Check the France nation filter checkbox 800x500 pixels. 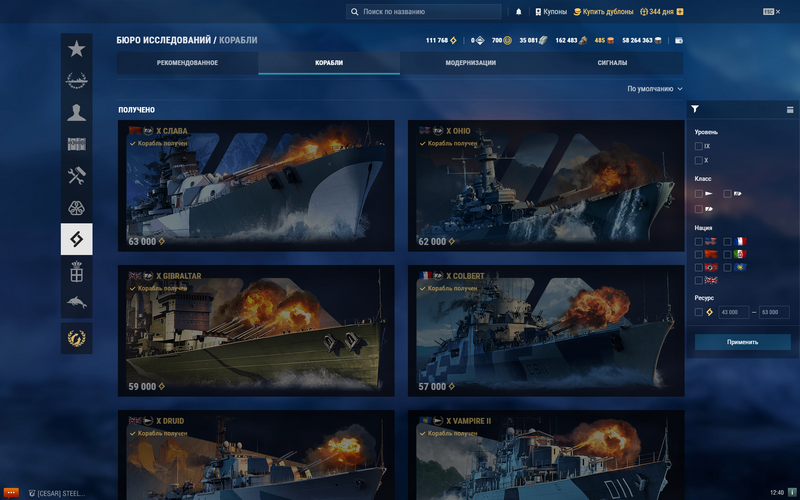[728, 241]
